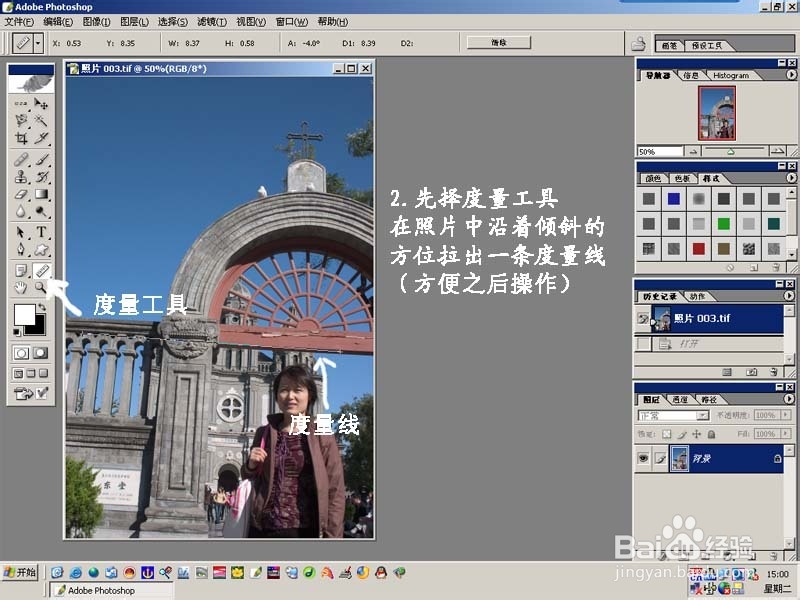800x600 pixels.
Task: Select the Move tool
Action: pyautogui.click(x=42, y=104)
